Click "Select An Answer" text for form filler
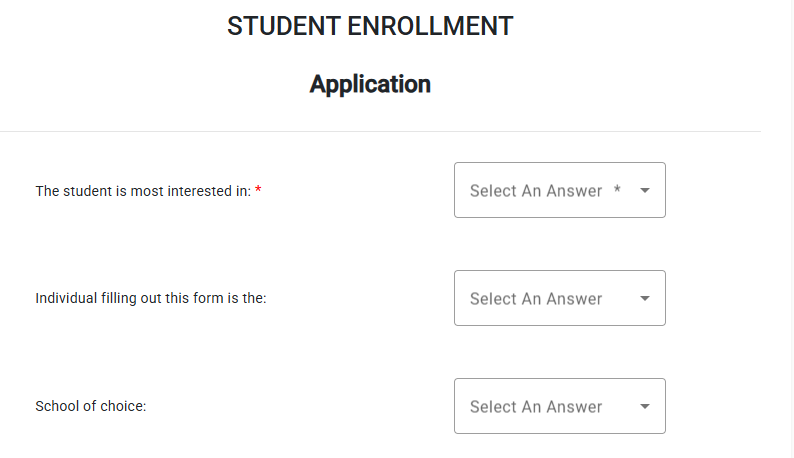 (536, 298)
